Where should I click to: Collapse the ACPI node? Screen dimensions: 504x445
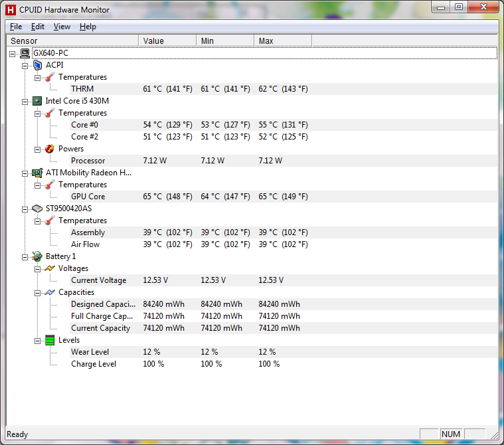[25, 66]
